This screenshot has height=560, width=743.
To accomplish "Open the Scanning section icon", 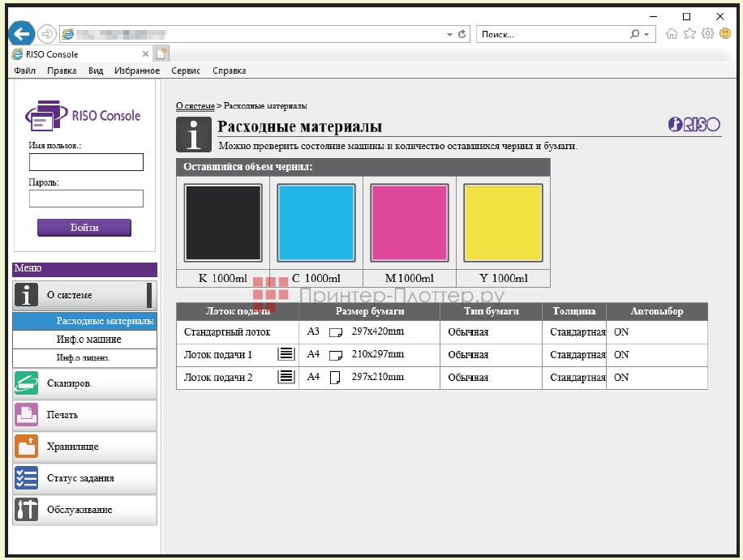I will coord(27,383).
